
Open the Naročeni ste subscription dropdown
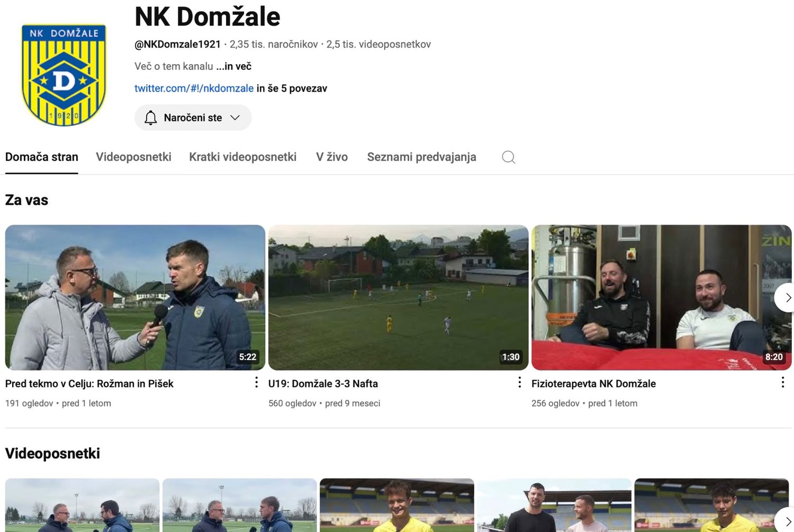pyautogui.click(x=193, y=118)
